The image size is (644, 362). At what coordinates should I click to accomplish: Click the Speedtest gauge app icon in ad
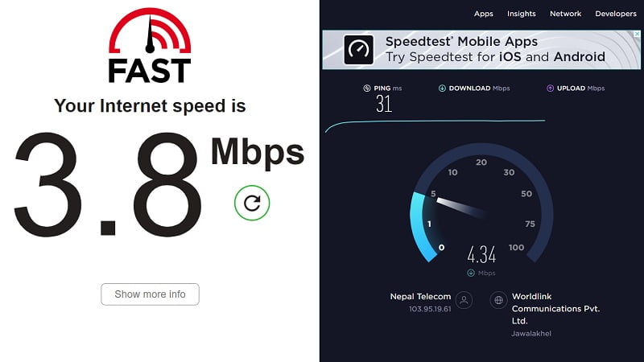coord(358,50)
